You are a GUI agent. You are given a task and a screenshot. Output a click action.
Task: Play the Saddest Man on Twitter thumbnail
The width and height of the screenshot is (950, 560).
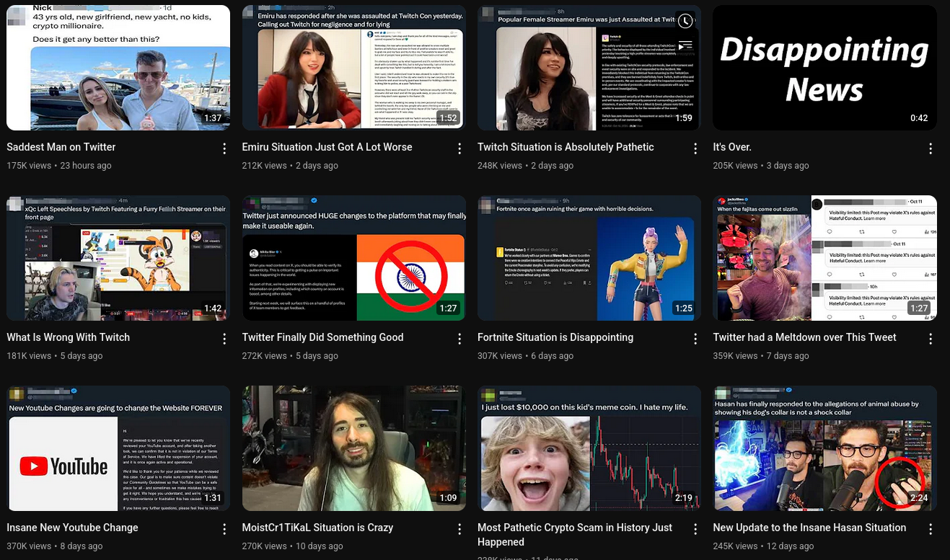pyautogui.click(x=118, y=68)
